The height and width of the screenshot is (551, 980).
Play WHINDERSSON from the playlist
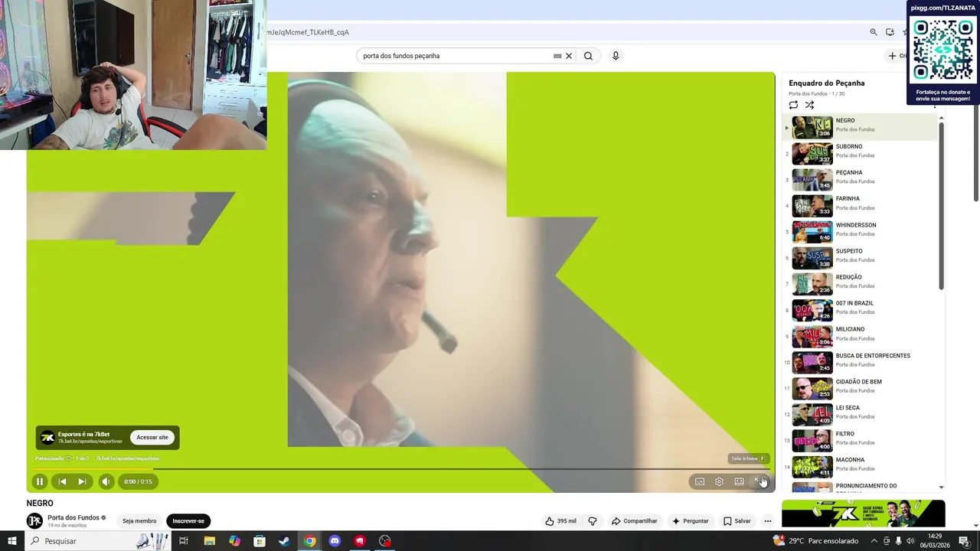860,232
